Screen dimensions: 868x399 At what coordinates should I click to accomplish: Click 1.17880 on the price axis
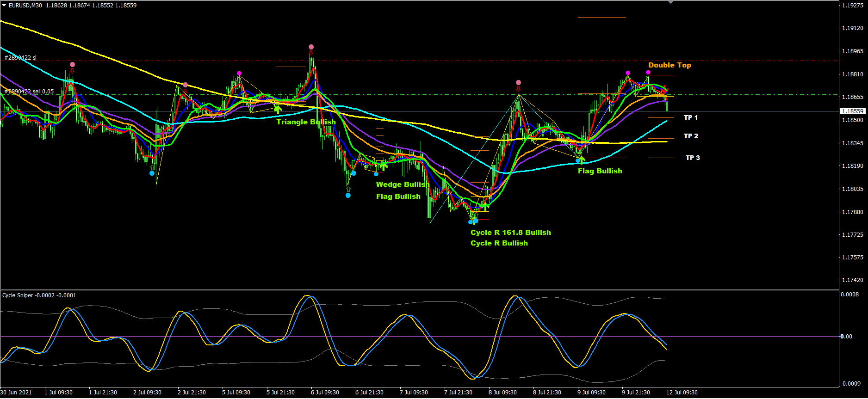tap(852, 212)
